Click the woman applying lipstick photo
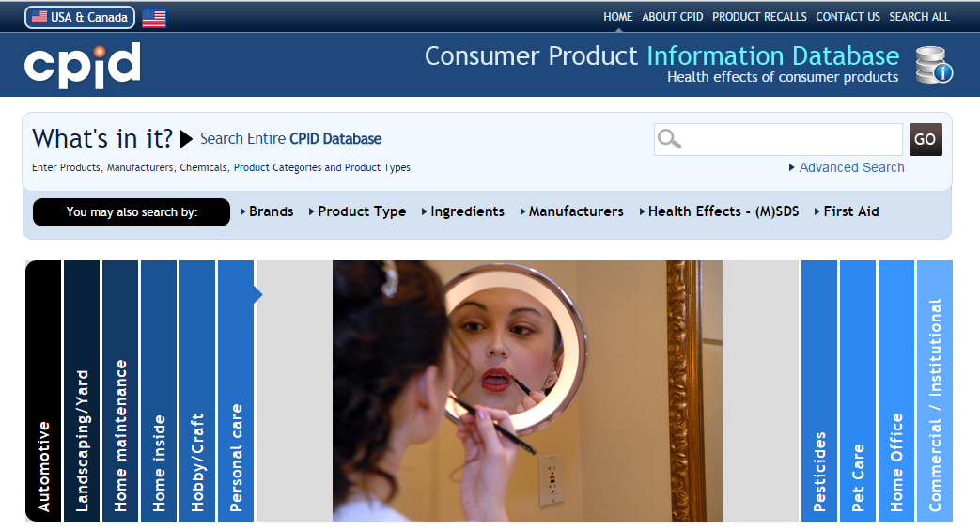This screenshot has height=531, width=980. pyautogui.click(x=527, y=391)
